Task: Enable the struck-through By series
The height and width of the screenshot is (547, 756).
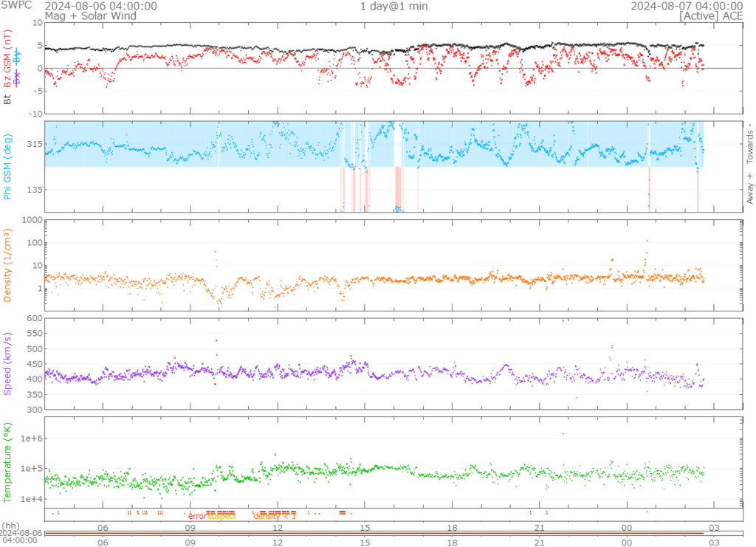Action: coord(17,56)
